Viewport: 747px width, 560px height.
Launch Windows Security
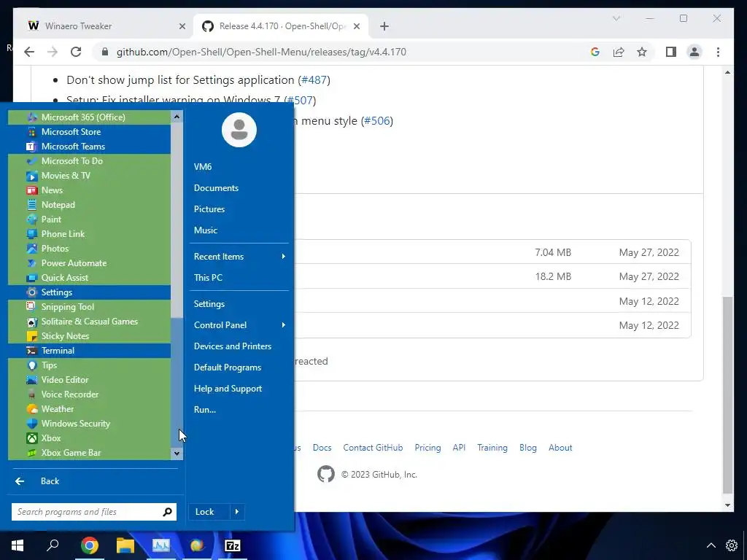tap(89, 424)
